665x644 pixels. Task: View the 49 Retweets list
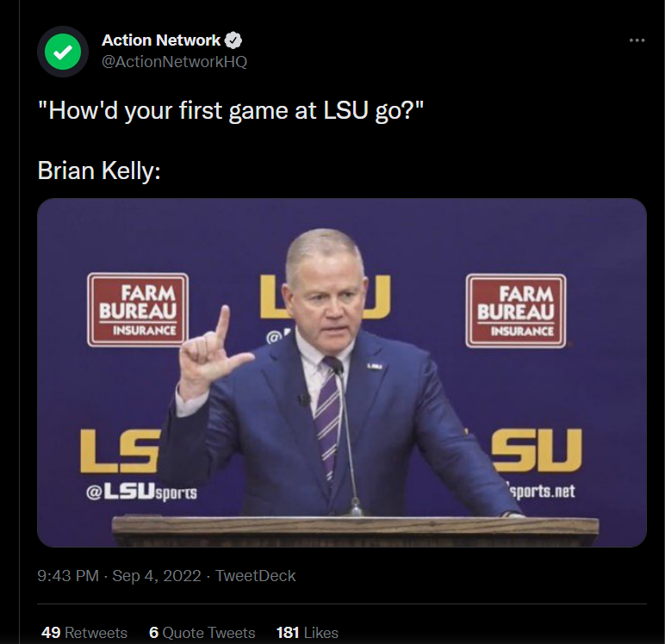coord(84,633)
